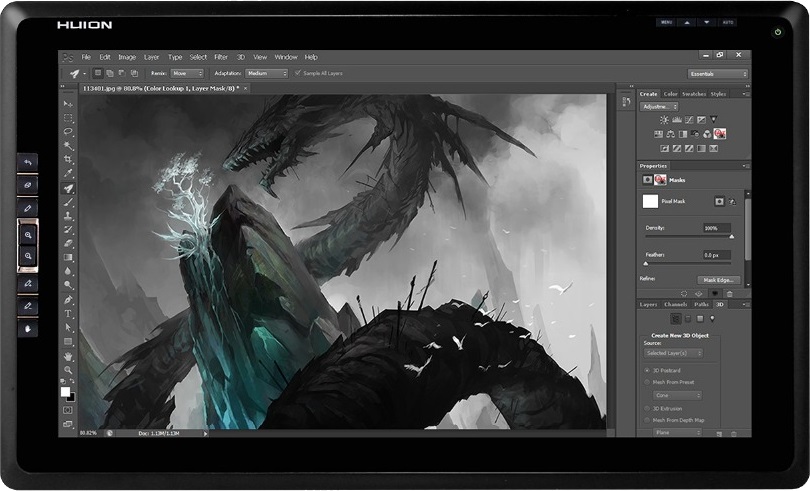
Task: Delete the mask using the Properties trash icon
Action: point(729,294)
